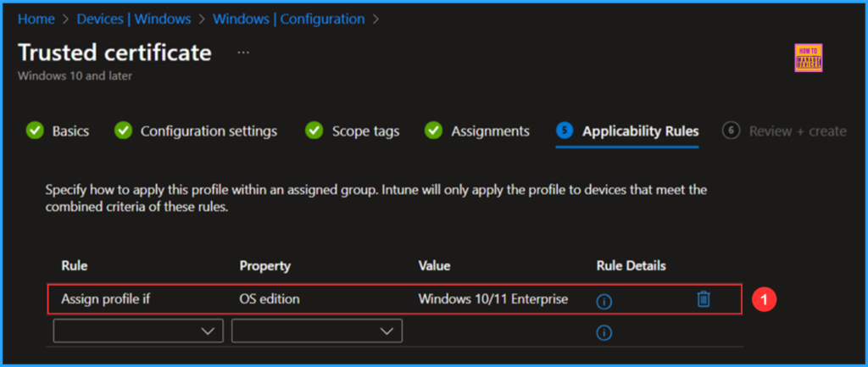Click step 5 circle for Applicability Rules
The height and width of the screenshot is (367, 868).
tap(564, 131)
